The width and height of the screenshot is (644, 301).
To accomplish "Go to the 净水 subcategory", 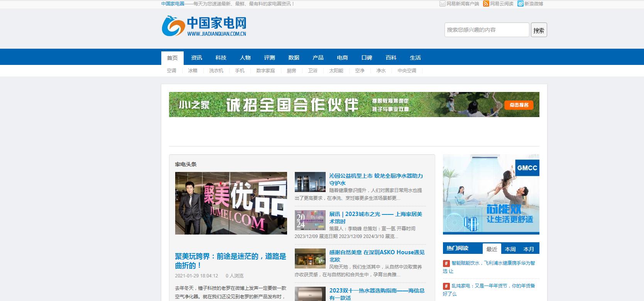I will 381,71.
